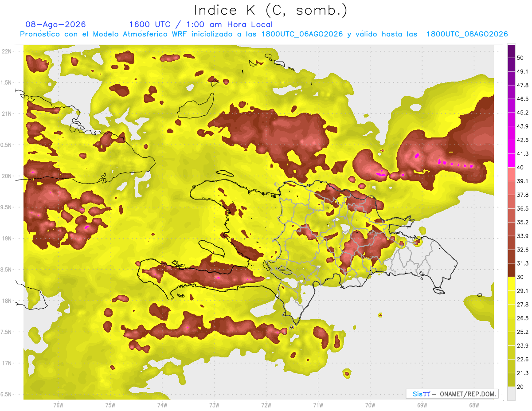Click the "74W" longitude label
The width and height of the screenshot is (532, 411).
(162, 405)
